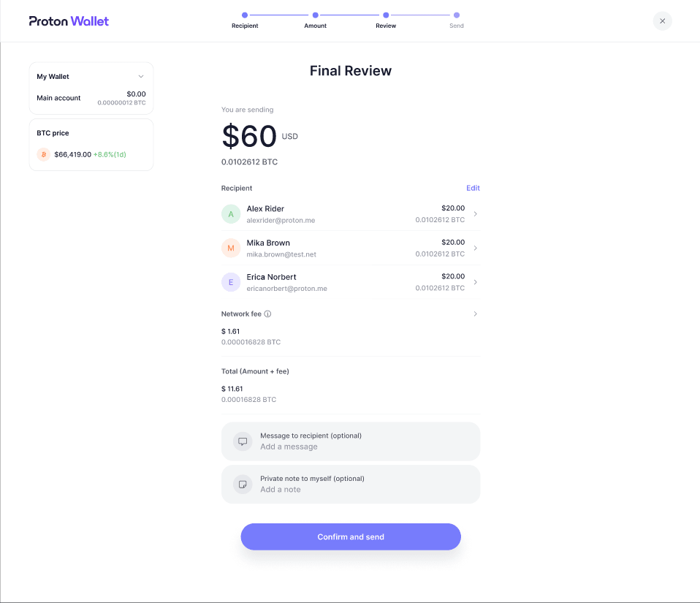Click Alex Rider's $20.00 amount

click(x=453, y=208)
